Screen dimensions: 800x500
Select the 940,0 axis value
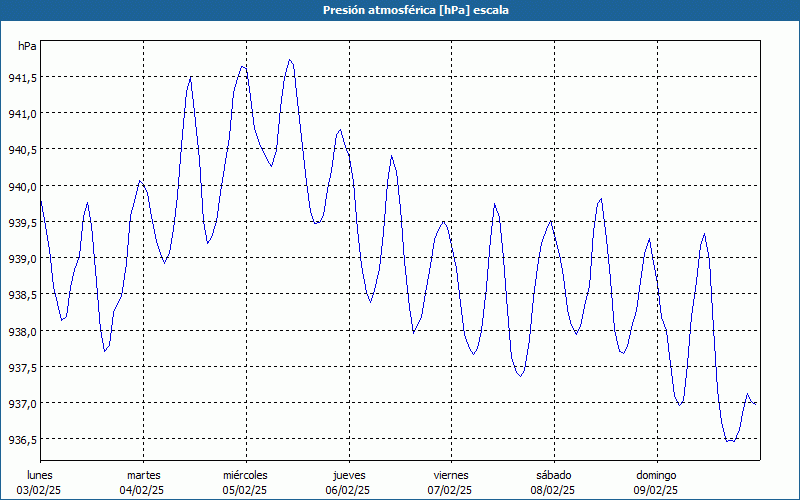point(22,186)
